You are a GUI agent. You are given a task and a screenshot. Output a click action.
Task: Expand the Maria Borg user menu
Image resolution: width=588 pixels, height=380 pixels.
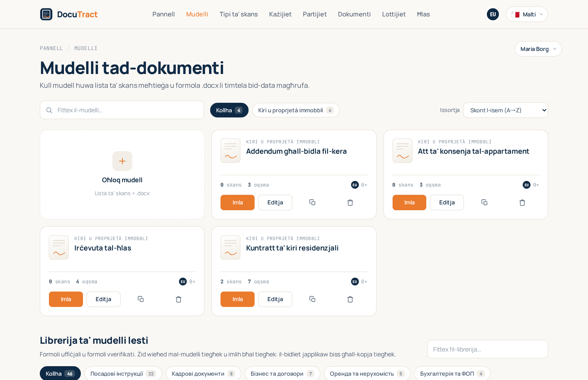[x=538, y=49]
